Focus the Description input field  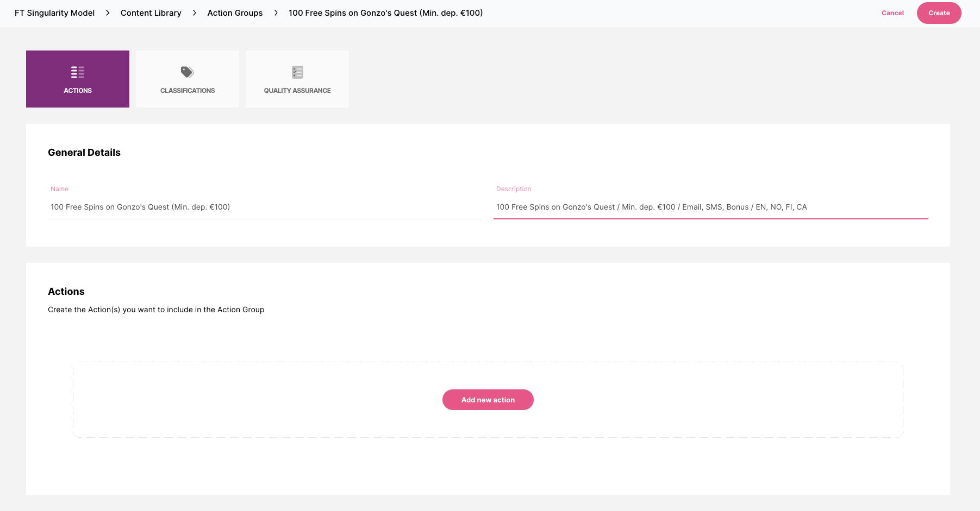[710, 207]
